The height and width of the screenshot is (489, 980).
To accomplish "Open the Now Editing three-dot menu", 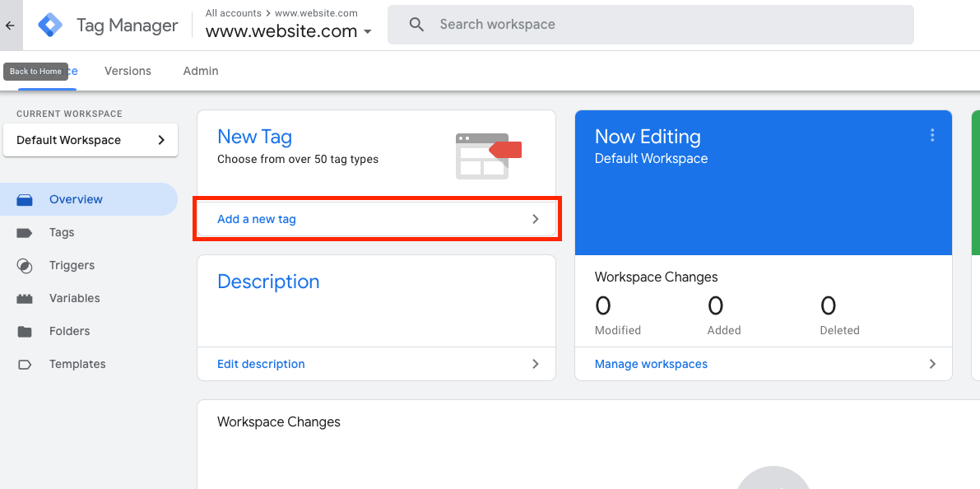I will click(x=932, y=135).
